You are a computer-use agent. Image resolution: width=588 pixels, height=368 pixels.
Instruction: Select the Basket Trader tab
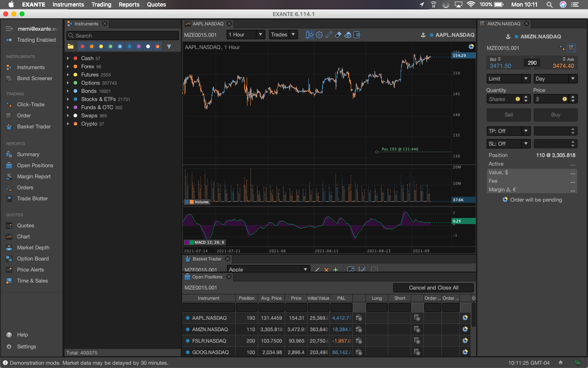[x=207, y=259]
